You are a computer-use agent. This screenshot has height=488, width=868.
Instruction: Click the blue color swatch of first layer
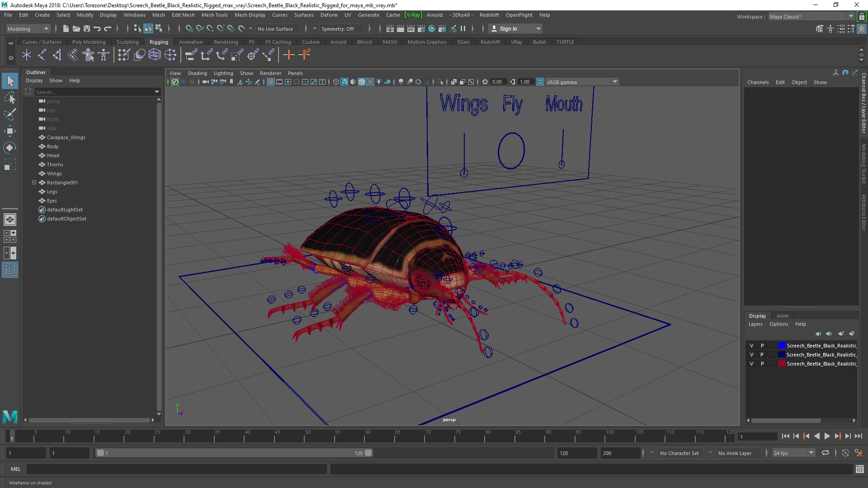(x=782, y=346)
